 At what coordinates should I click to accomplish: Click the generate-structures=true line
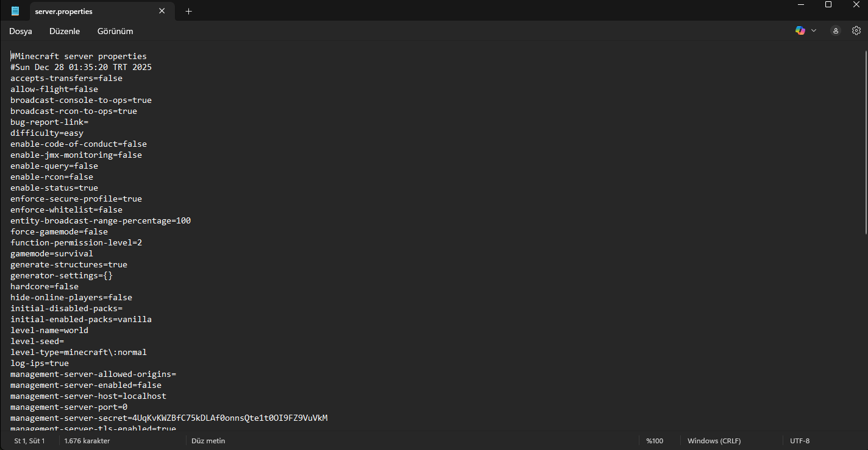(69, 264)
